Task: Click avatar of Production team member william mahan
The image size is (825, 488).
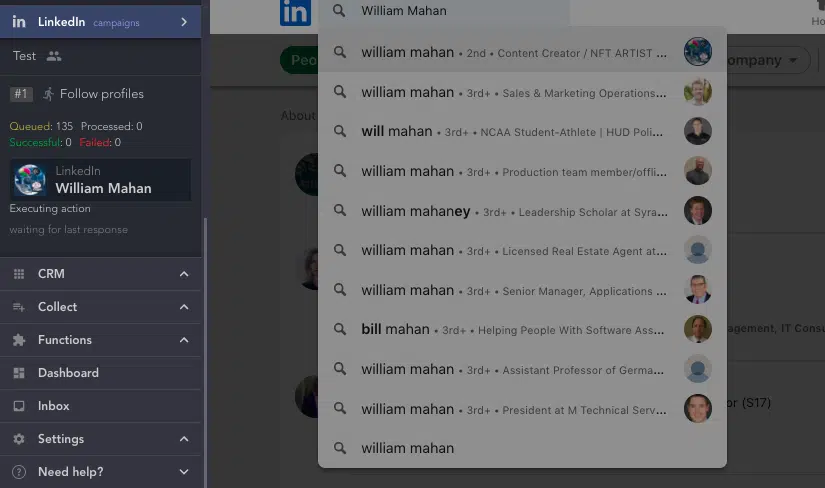Action: (698, 171)
